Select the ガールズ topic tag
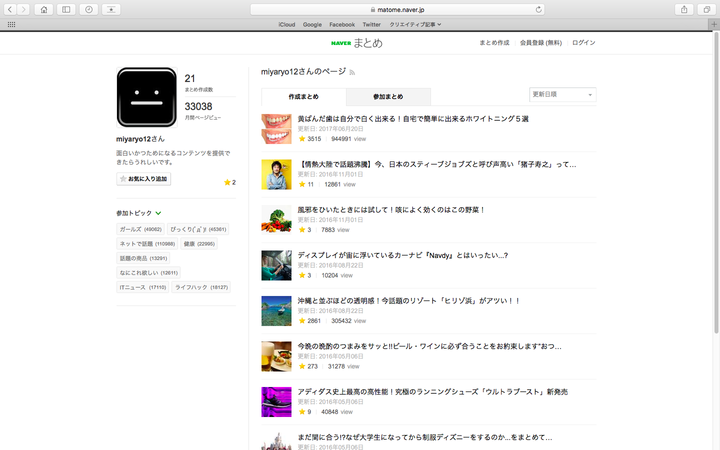This screenshot has height=450, width=720. point(141,229)
